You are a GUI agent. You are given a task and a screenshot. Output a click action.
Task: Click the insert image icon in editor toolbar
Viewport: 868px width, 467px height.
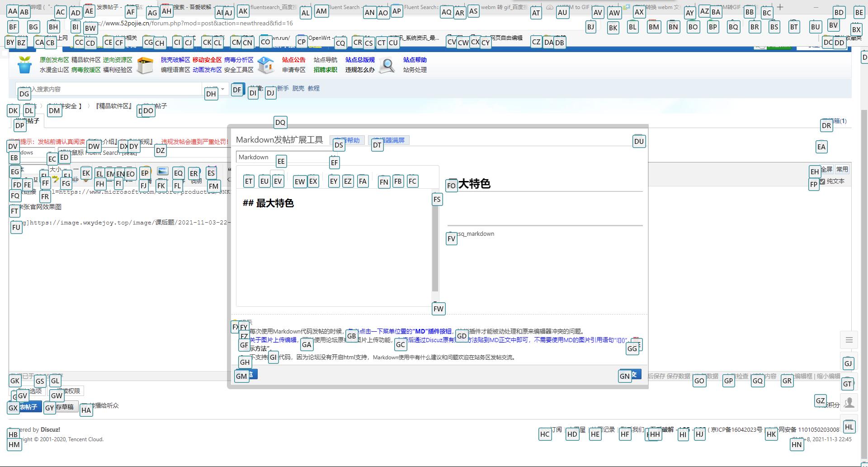tap(163, 171)
